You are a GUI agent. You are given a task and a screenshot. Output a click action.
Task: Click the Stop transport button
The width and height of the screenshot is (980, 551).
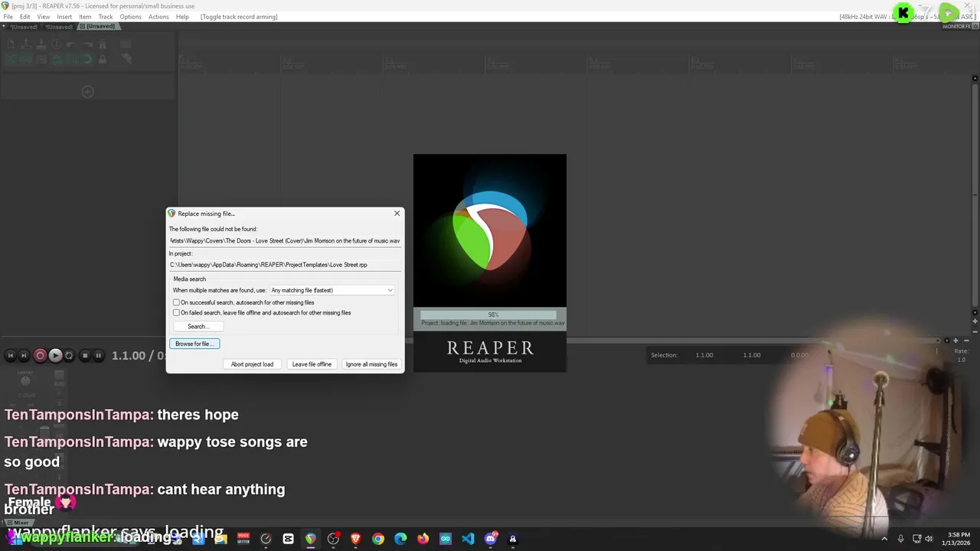[85, 355]
